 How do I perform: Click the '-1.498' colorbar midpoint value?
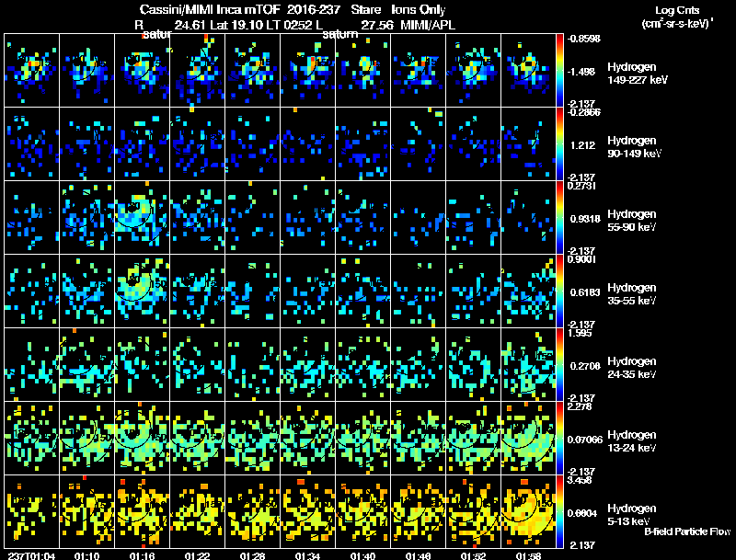[581, 72]
